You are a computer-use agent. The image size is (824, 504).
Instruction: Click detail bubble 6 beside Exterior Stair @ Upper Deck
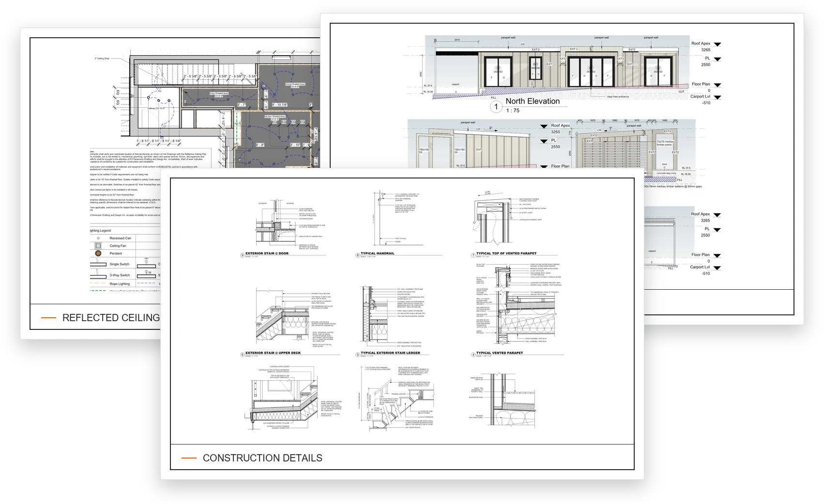pos(243,355)
